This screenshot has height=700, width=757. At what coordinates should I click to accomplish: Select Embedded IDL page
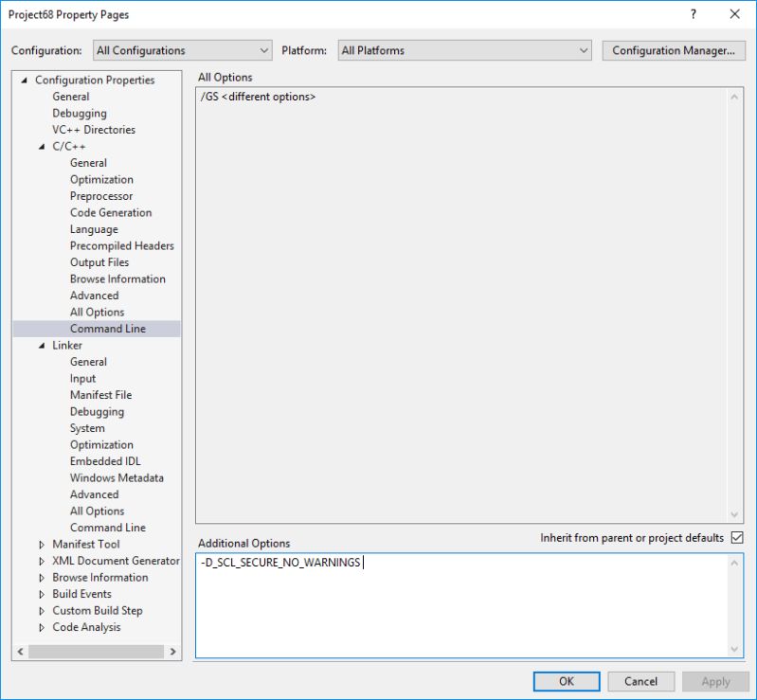click(x=105, y=461)
